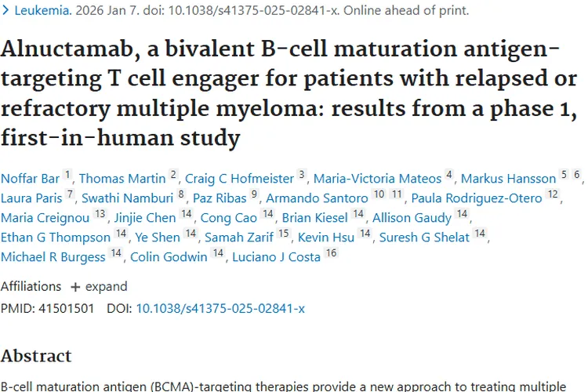Open the DOI 10.1038/s41375-025-02841-x link
This screenshot has width=588, height=392.
[x=220, y=308]
